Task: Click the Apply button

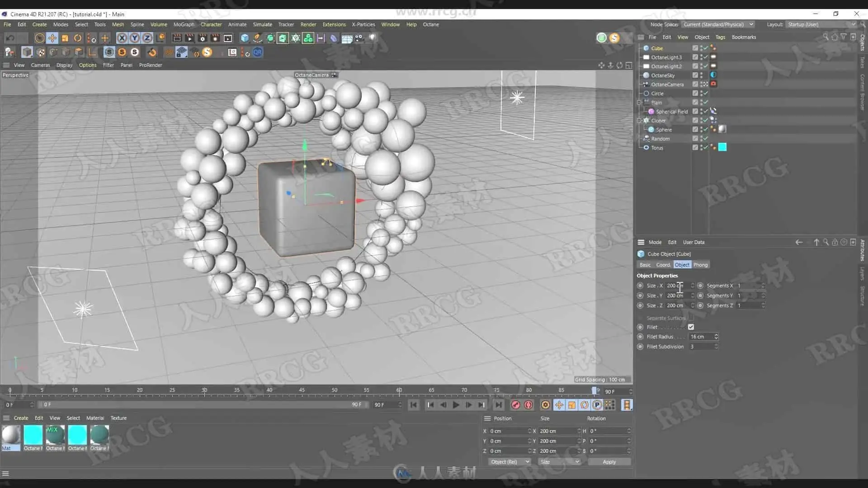Action: [609, 462]
